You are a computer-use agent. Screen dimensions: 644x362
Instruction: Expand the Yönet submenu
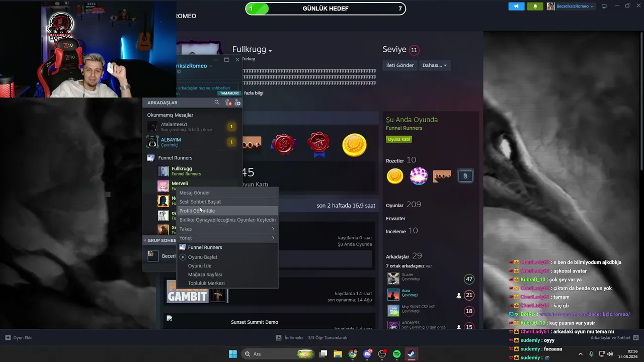coord(227,238)
